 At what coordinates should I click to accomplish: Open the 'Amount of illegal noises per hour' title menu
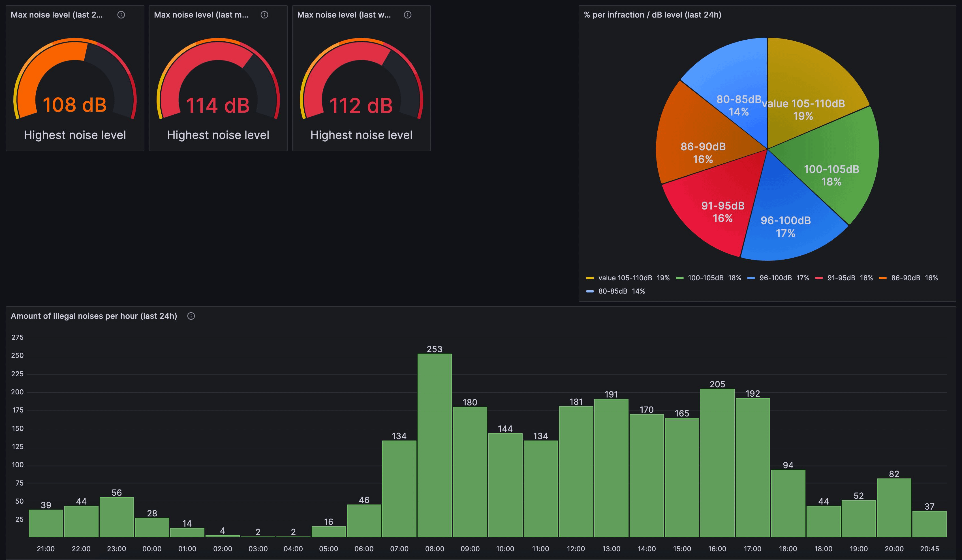93,316
